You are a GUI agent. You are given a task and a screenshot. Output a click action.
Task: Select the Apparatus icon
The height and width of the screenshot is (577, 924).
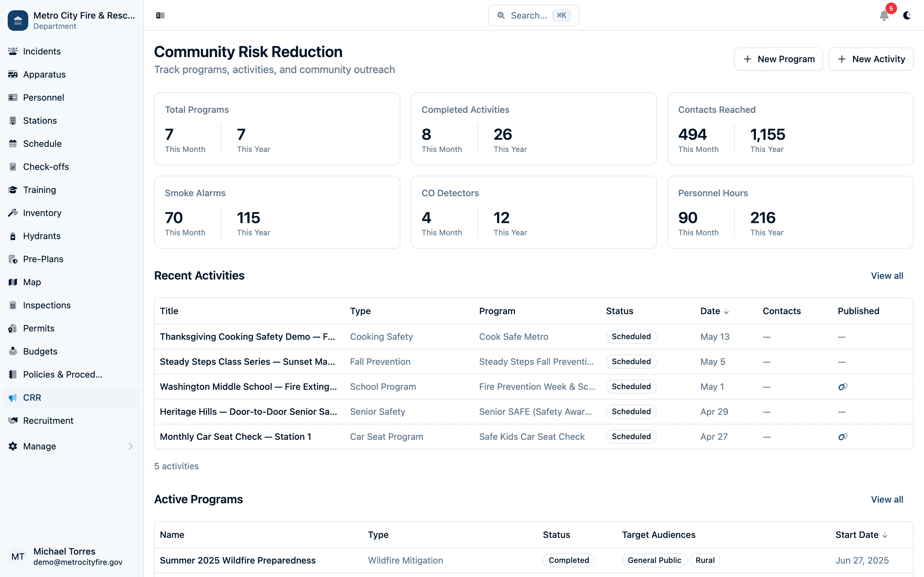coord(13,74)
